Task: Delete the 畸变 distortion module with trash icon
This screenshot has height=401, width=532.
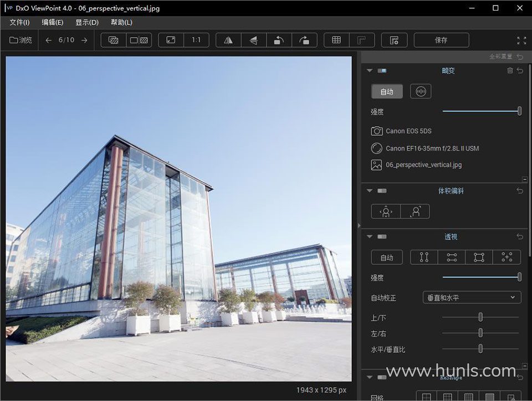Action: [510, 70]
